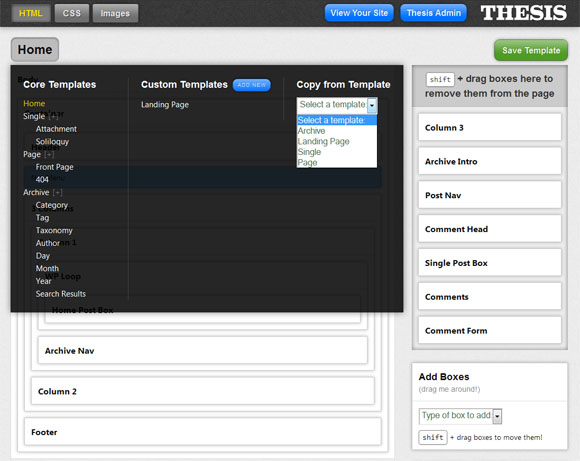Choose the Taxonomy template

(x=54, y=230)
